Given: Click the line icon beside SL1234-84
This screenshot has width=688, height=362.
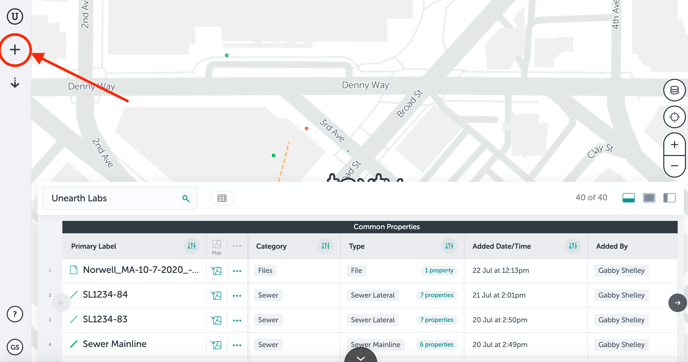Looking at the screenshot, I should click(x=74, y=294).
